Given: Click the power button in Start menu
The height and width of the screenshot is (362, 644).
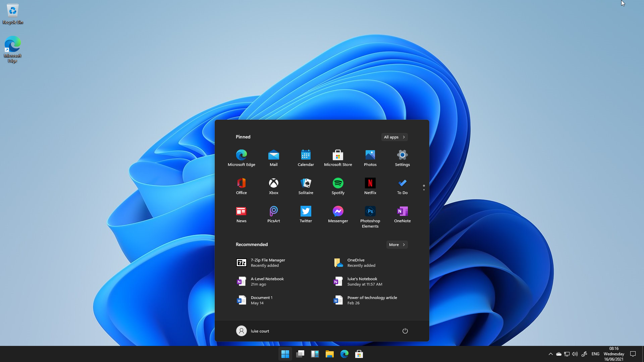Looking at the screenshot, I should pos(405,331).
